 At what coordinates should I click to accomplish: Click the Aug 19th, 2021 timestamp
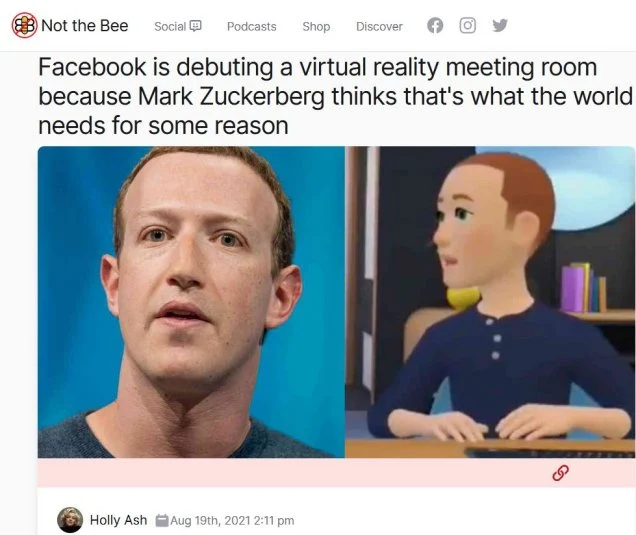click(232, 520)
